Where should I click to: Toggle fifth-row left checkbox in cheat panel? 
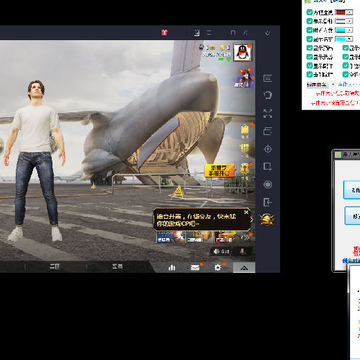click(x=310, y=48)
